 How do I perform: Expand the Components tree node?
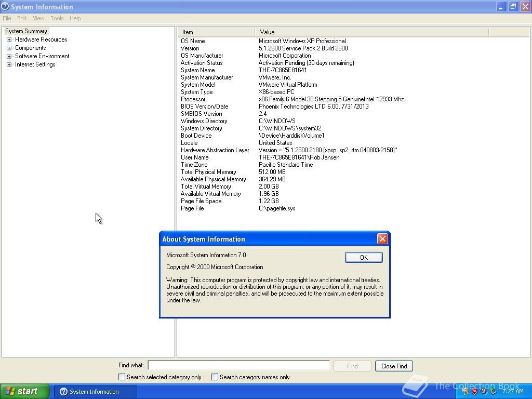coord(9,48)
